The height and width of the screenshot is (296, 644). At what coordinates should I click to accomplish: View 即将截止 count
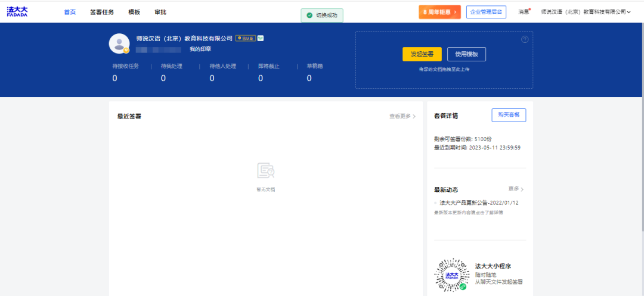(261, 78)
